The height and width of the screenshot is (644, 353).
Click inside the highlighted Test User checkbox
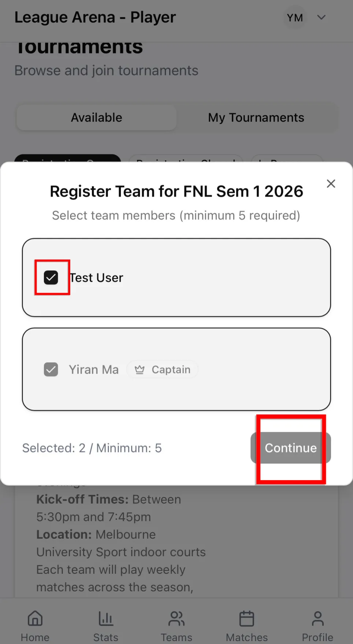(51, 277)
